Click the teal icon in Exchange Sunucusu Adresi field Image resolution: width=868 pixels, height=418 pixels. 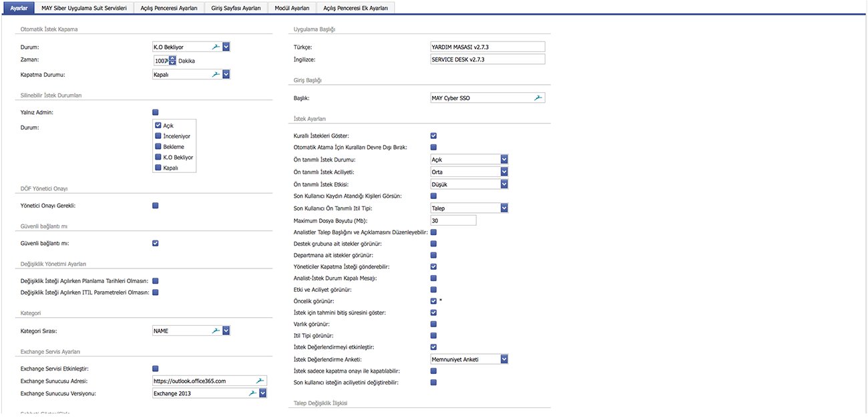[260, 381]
